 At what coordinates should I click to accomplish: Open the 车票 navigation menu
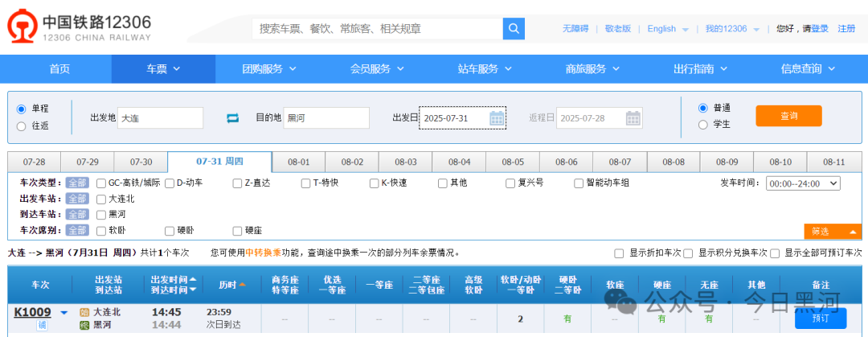[x=163, y=69]
